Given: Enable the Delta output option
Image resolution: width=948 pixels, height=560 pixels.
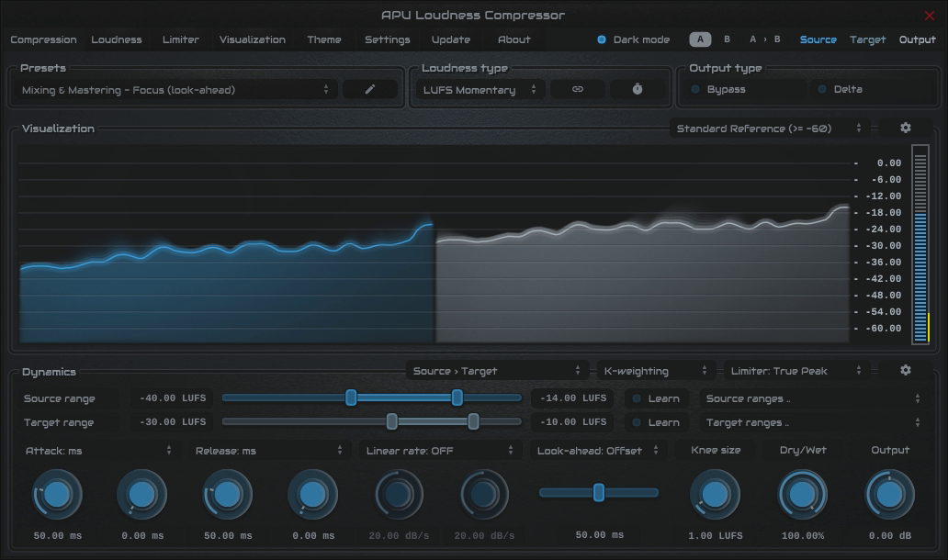Looking at the screenshot, I should tap(822, 90).
